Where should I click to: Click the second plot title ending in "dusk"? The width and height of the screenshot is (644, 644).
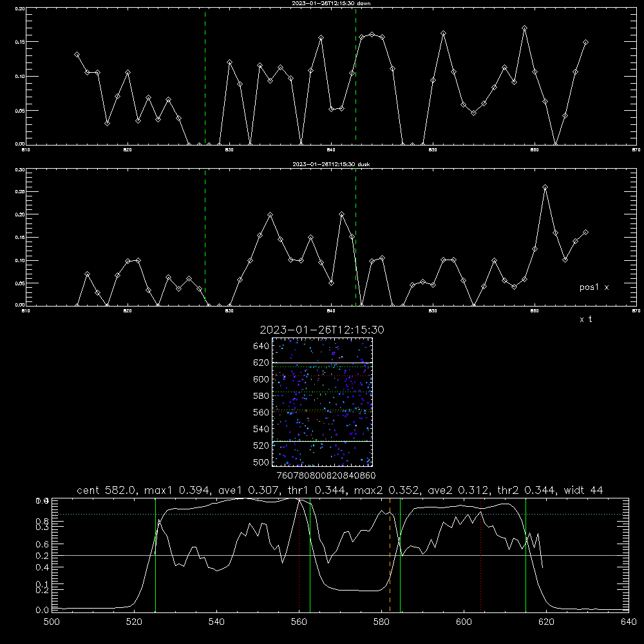[x=331, y=164]
